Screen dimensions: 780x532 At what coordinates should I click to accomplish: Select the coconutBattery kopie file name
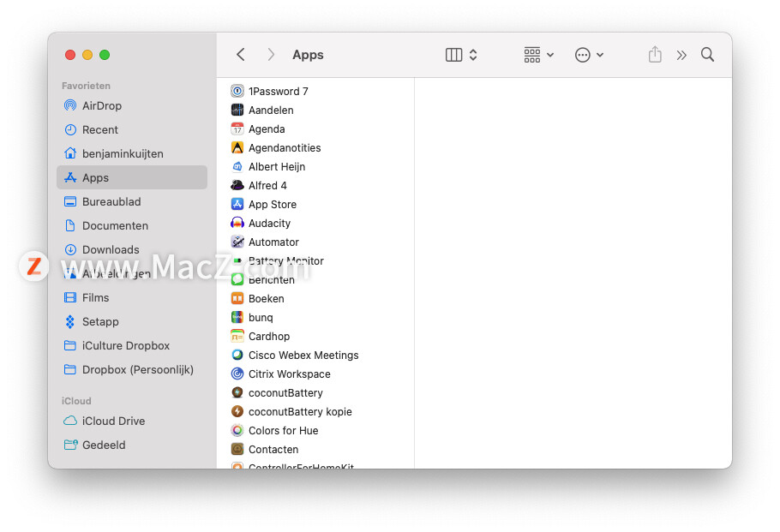click(x=300, y=412)
